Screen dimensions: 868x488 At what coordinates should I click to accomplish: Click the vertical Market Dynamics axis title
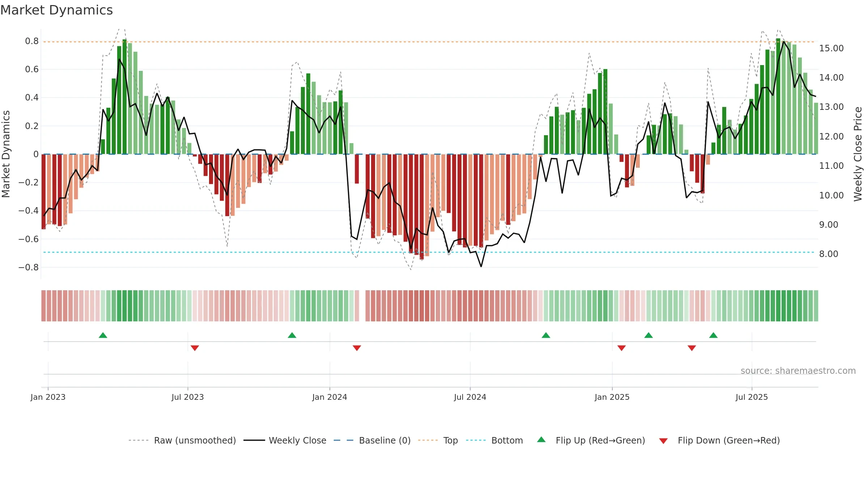(6, 154)
